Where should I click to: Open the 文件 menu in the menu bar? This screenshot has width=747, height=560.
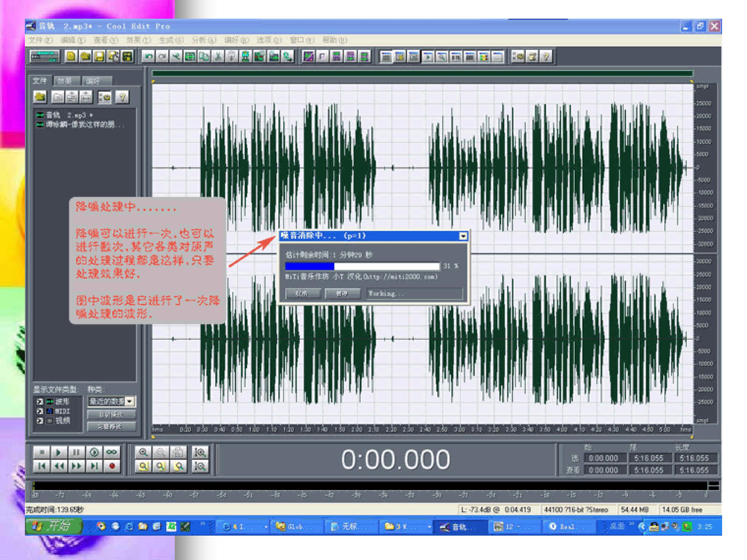click(40, 40)
